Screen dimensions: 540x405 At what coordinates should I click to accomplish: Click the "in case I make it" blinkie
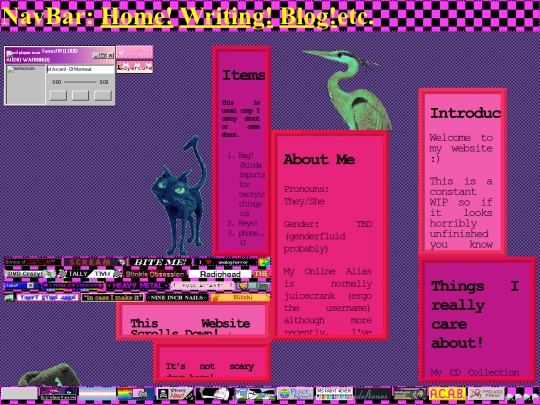[x=112, y=298]
